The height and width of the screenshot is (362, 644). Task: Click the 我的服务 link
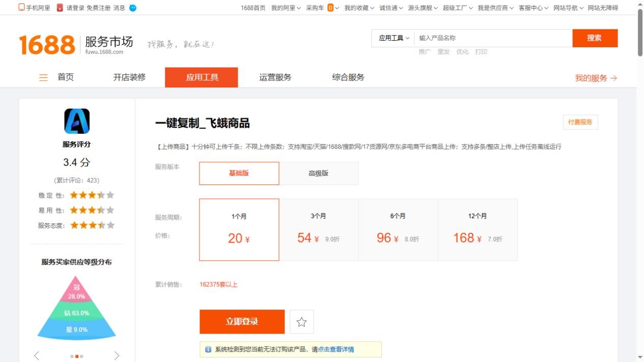591,78
